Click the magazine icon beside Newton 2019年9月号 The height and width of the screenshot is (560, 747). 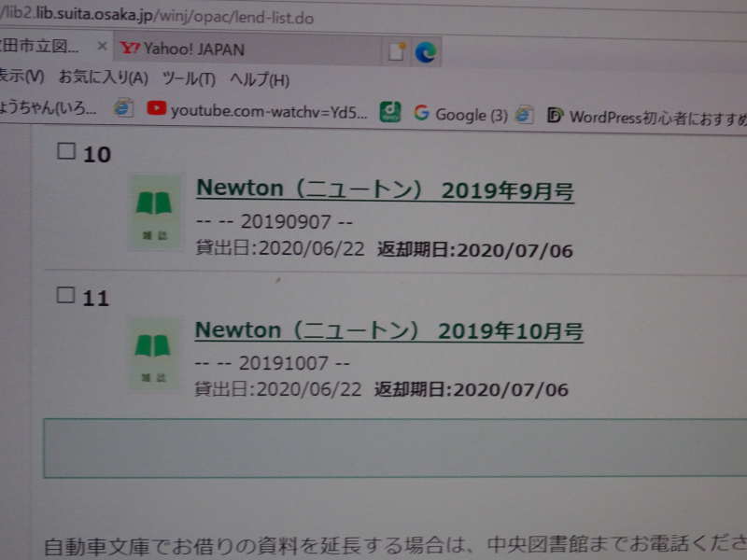click(x=154, y=212)
